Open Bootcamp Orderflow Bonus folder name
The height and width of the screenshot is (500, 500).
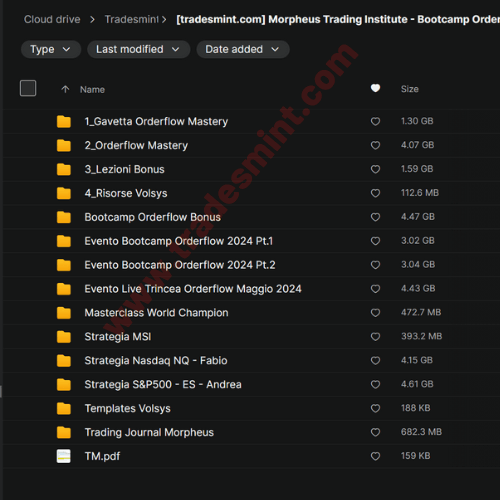coord(152,217)
